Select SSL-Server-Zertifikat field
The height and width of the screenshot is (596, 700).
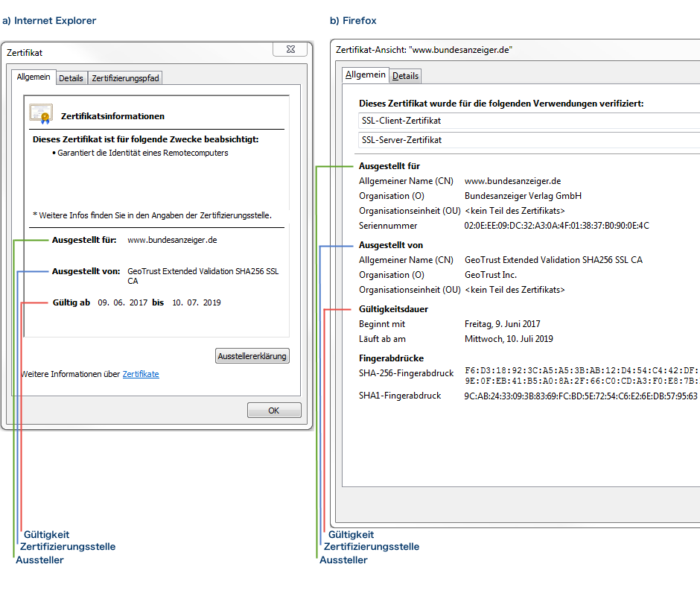pos(529,140)
